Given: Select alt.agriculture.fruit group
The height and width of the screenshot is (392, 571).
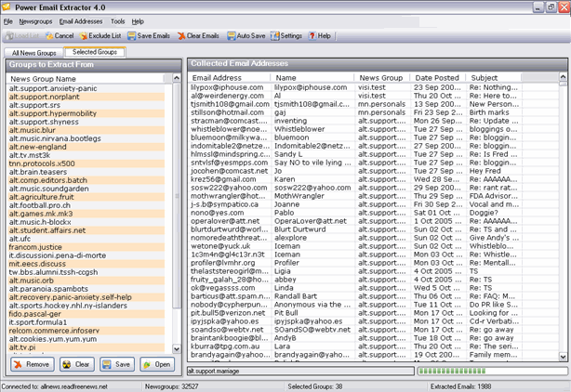Looking at the screenshot, I should [x=86, y=197].
